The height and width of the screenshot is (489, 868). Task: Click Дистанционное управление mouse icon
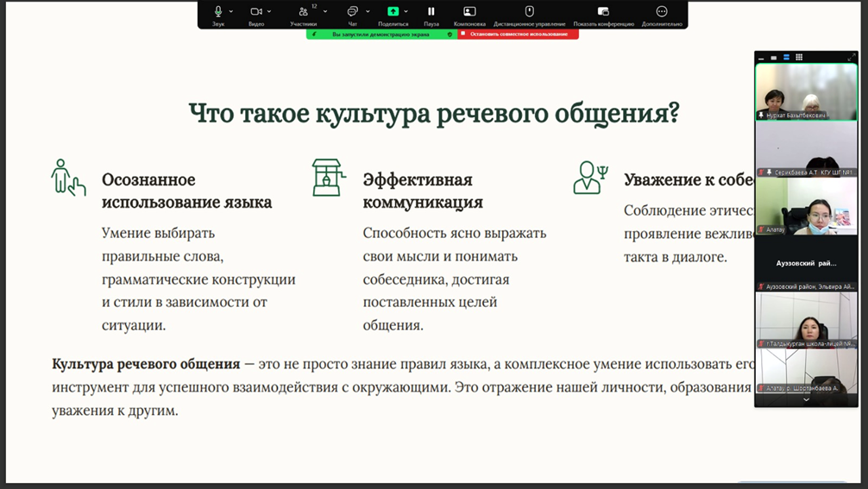530,12
